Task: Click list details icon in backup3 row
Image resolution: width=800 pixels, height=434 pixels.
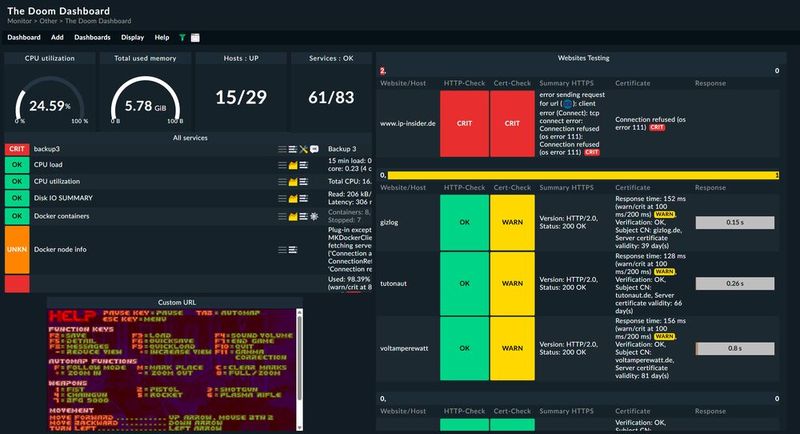Action: coord(293,149)
